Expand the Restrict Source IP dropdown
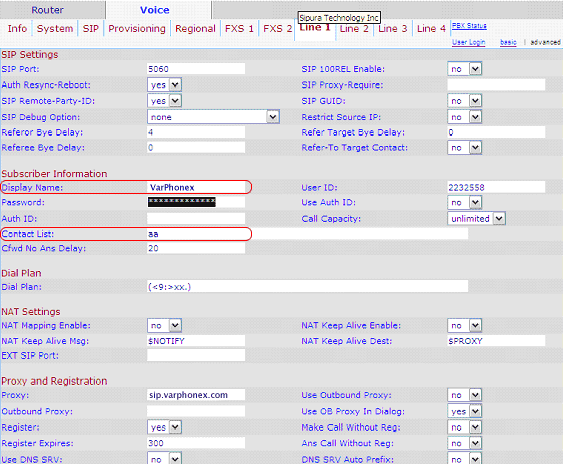 (465, 117)
